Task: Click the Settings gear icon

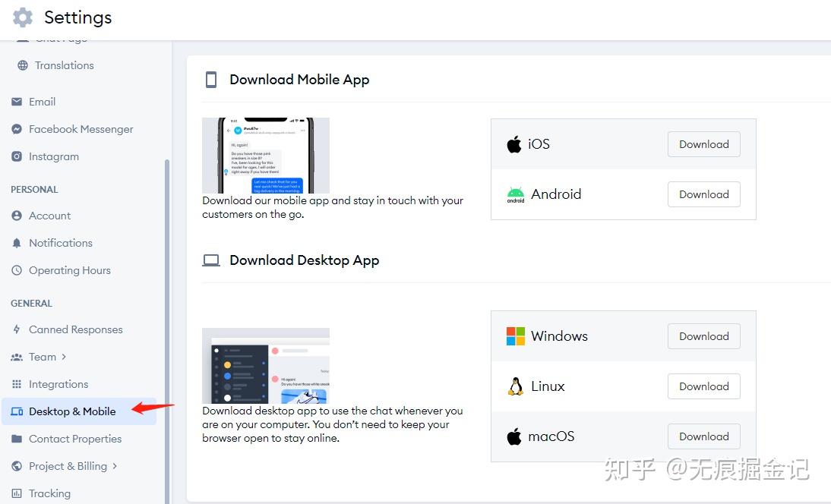Action: click(x=22, y=17)
